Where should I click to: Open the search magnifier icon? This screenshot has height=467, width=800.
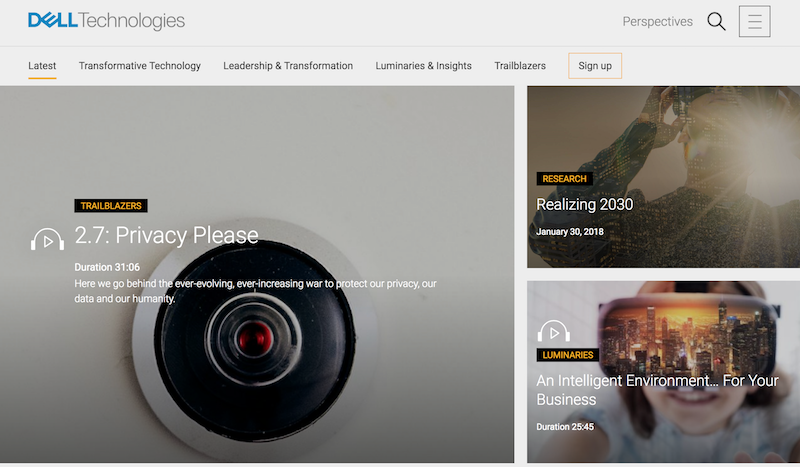pos(716,21)
